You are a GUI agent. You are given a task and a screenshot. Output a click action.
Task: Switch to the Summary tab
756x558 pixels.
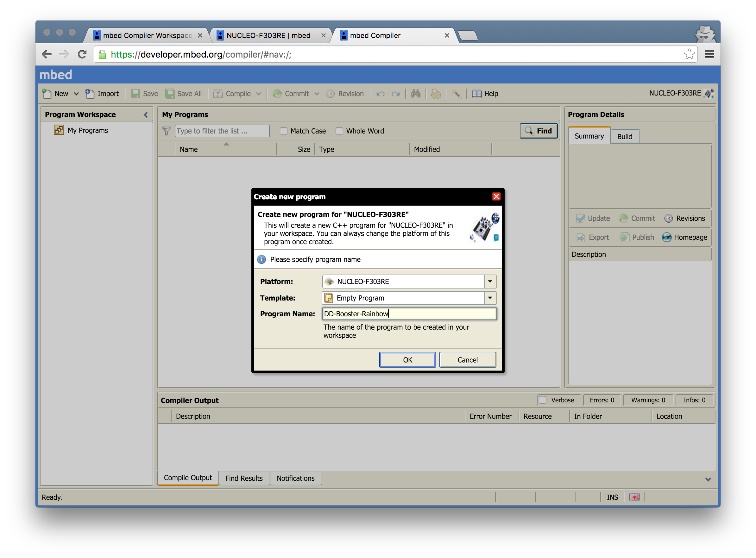coord(589,136)
